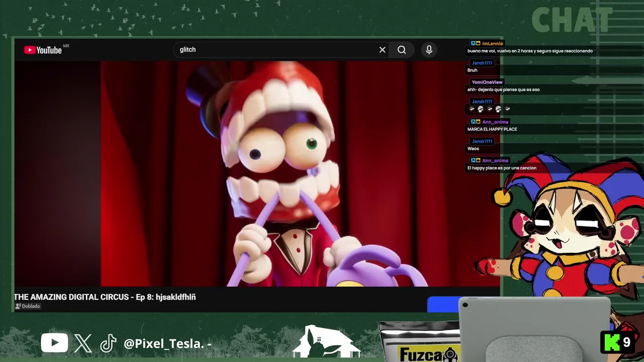The height and width of the screenshot is (362, 644).
Task: Click the X social icon in bottom overlay
Action: click(83, 343)
